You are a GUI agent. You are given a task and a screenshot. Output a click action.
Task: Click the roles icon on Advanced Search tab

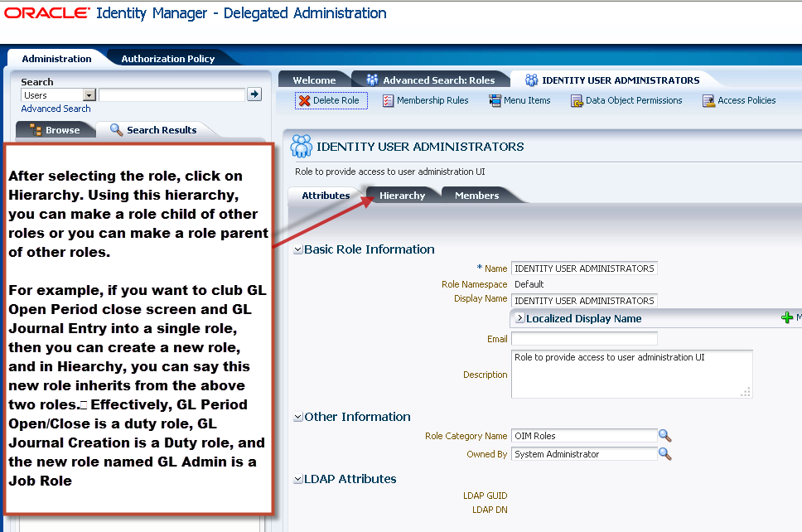[x=372, y=80]
